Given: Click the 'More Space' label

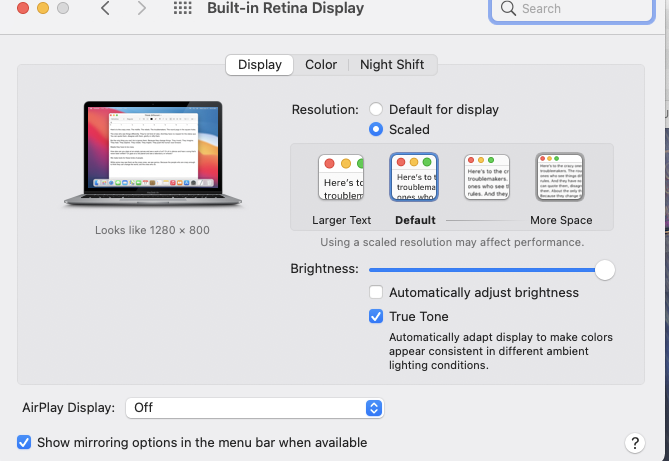Looking at the screenshot, I should pos(561,220).
